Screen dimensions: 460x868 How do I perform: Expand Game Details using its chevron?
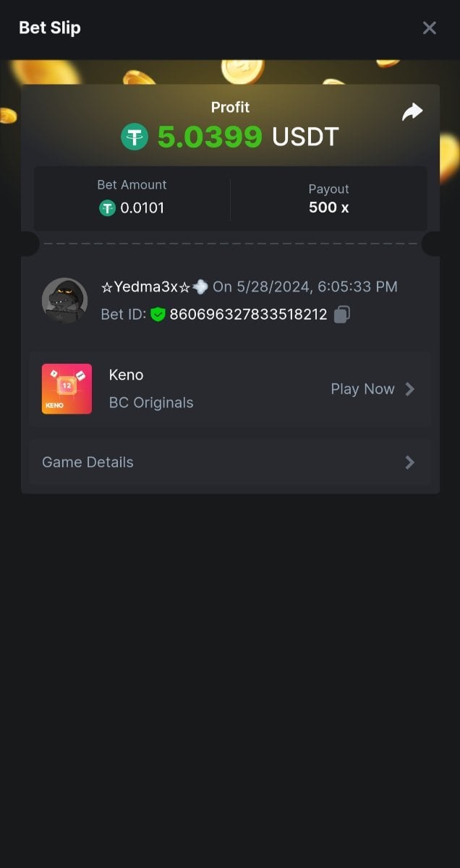409,462
